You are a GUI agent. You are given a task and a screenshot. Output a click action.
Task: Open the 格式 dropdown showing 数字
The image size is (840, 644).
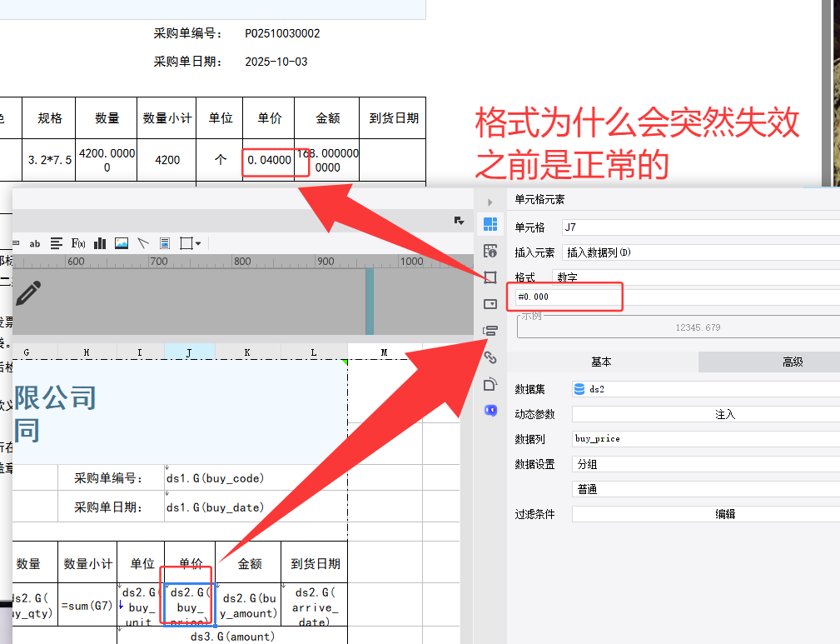(x=695, y=277)
